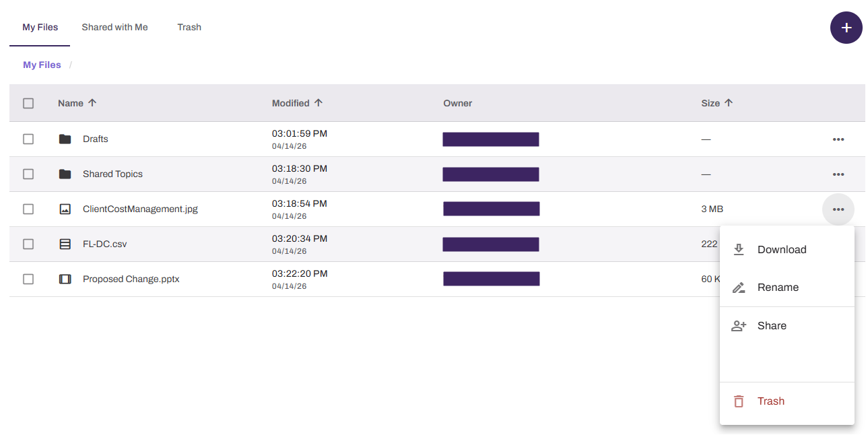This screenshot has height=435, width=868.
Task: Open the three-dot menu for Shared Topics
Action: click(838, 174)
